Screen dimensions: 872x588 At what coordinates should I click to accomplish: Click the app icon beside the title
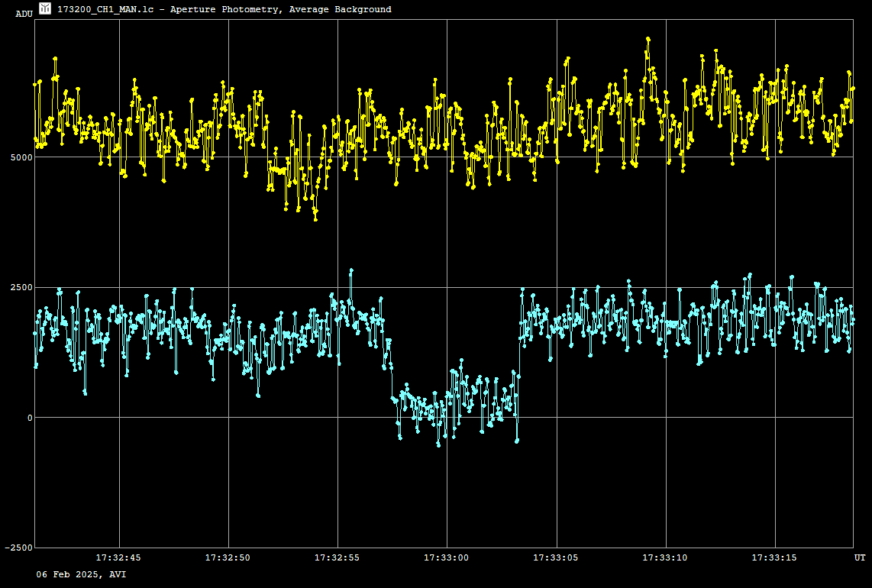(45, 8)
